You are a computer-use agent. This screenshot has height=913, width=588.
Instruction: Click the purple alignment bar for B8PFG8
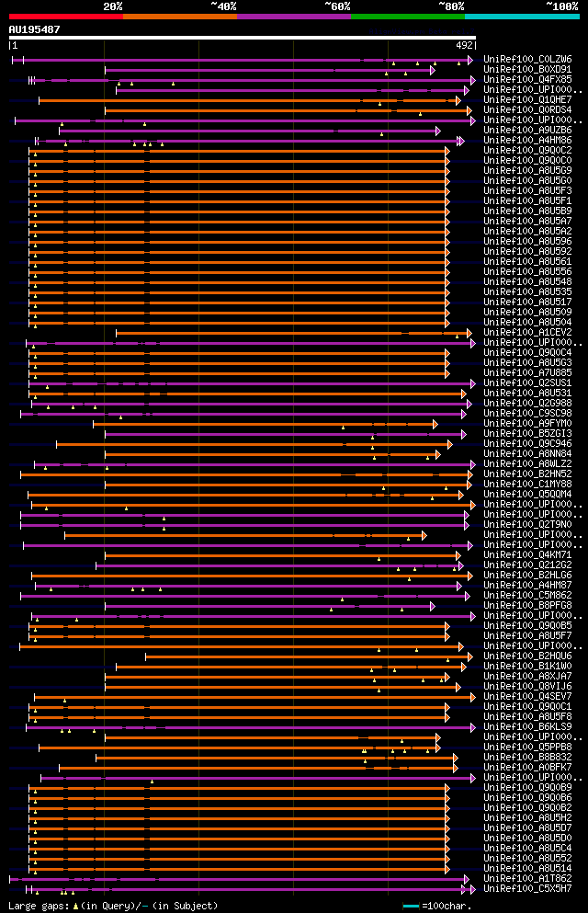(270, 606)
